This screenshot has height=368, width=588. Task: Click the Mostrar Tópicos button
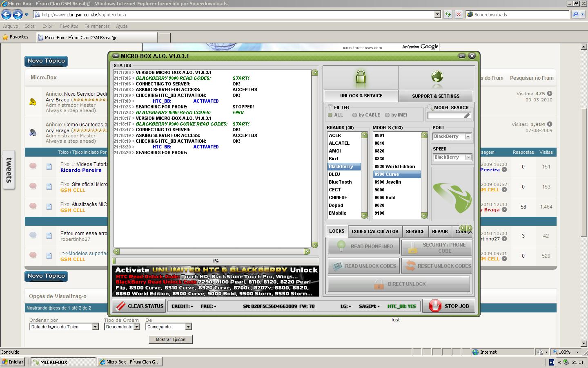point(171,339)
